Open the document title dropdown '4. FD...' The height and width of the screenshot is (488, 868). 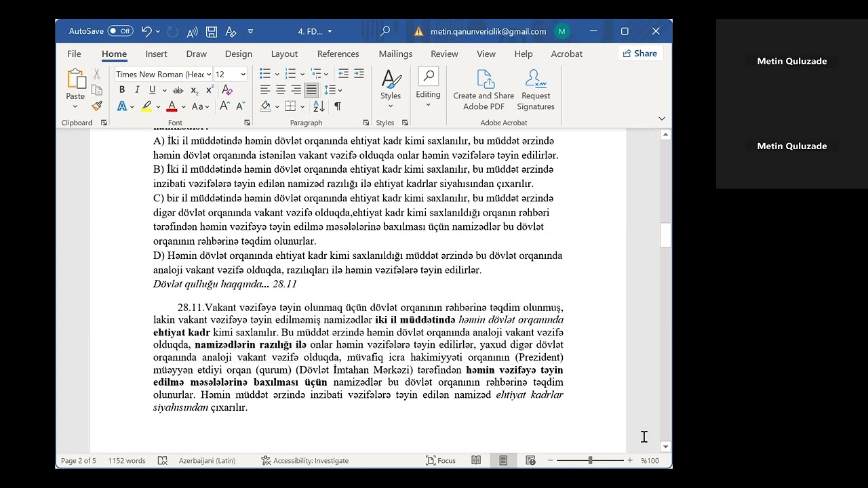point(316,31)
